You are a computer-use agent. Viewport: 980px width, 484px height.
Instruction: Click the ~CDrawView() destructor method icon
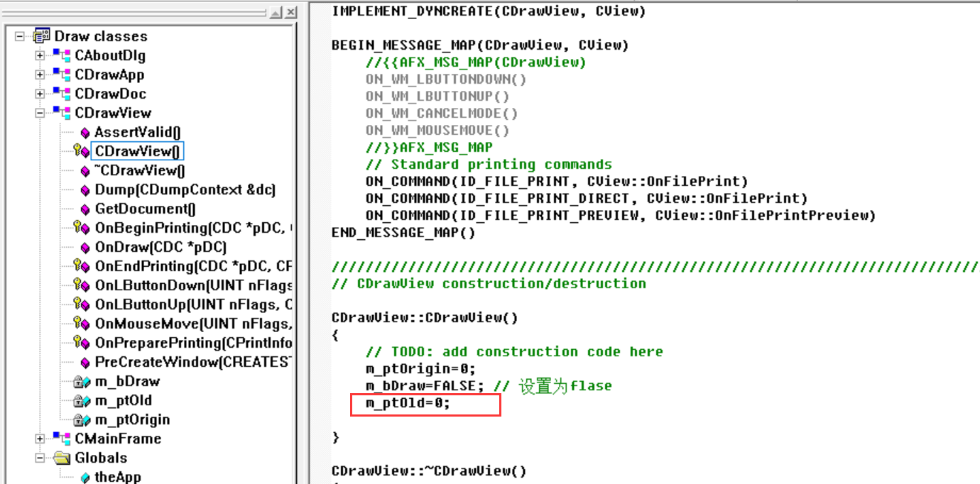(x=85, y=171)
